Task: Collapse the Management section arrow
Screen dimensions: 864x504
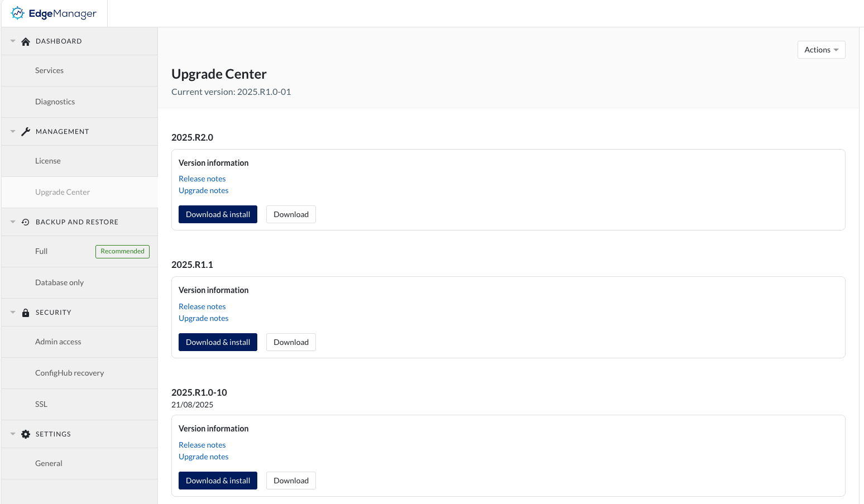Action: (13, 132)
